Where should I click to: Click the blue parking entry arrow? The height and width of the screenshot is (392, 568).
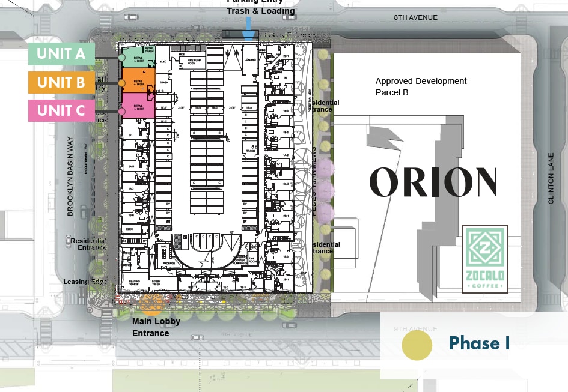(x=248, y=29)
